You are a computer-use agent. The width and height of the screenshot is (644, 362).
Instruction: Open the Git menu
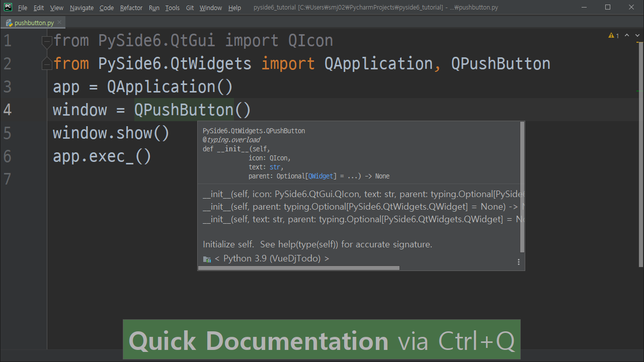coord(190,8)
